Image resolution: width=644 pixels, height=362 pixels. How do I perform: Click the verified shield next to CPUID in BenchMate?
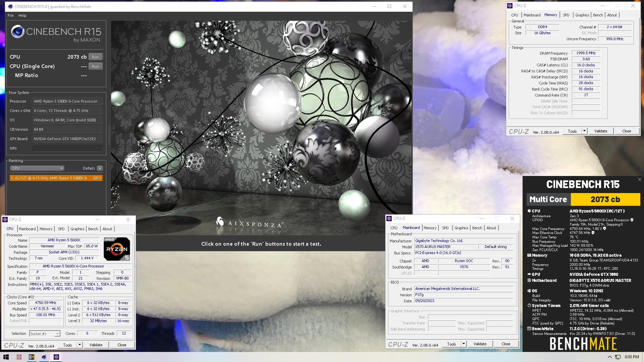pyautogui.click(x=632, y=220)
